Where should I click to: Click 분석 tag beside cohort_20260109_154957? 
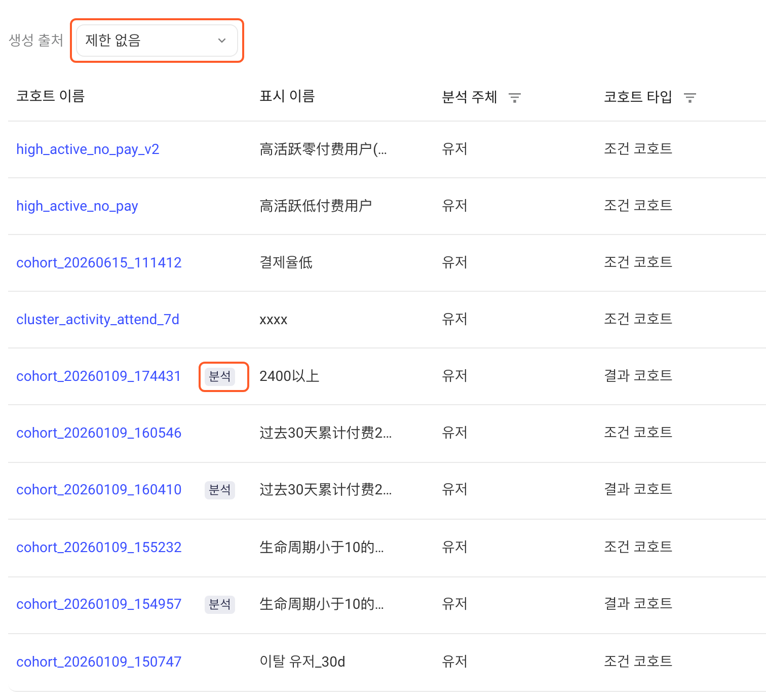click(220, 604)
